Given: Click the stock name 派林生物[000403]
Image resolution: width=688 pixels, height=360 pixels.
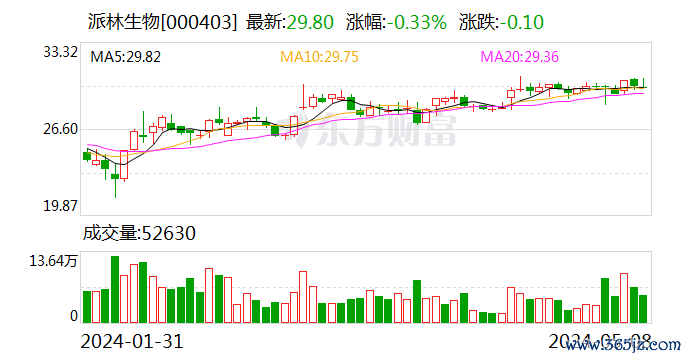Looking at the screenshot, I should click(162, 22).
